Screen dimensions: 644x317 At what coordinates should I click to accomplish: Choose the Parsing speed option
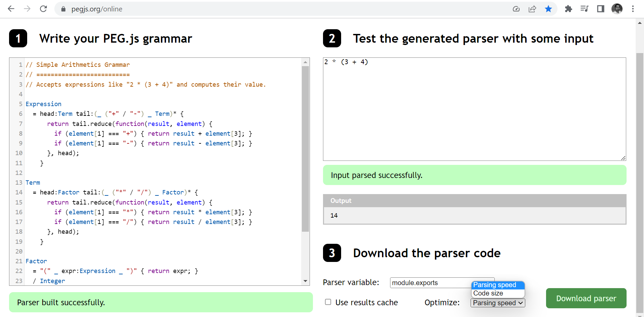coord(494,285)
